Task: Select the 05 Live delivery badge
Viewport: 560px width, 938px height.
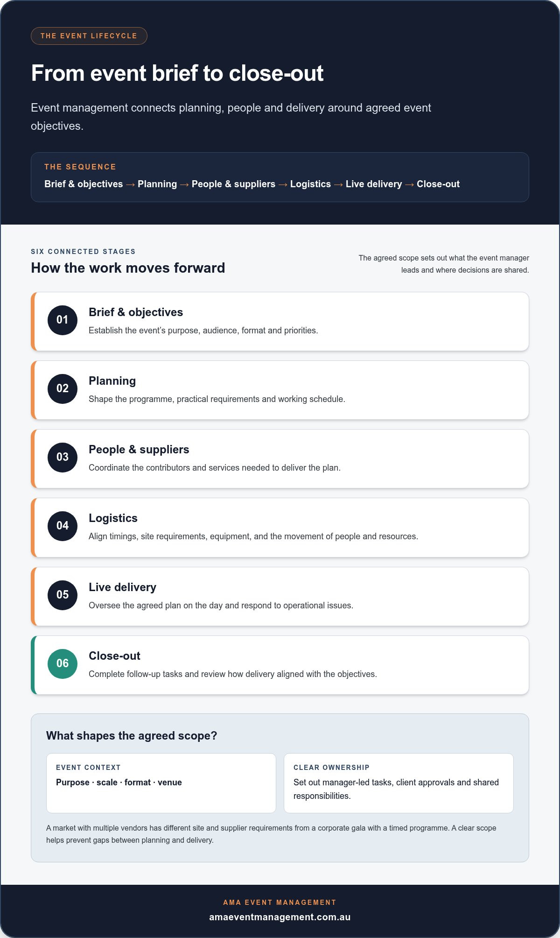Action: (x=63, y=595)
